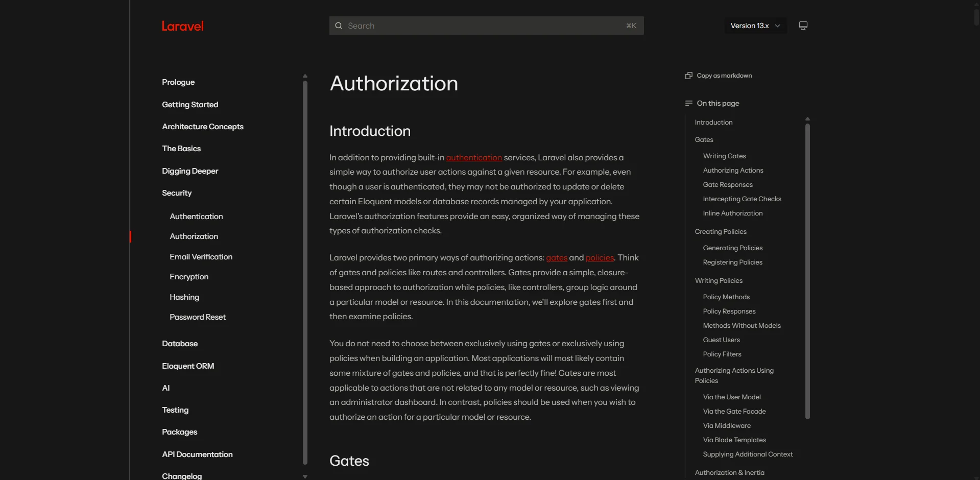Jump to Methods Without Models section
Screen dimensions: 980x480
(x=742, y=326)
